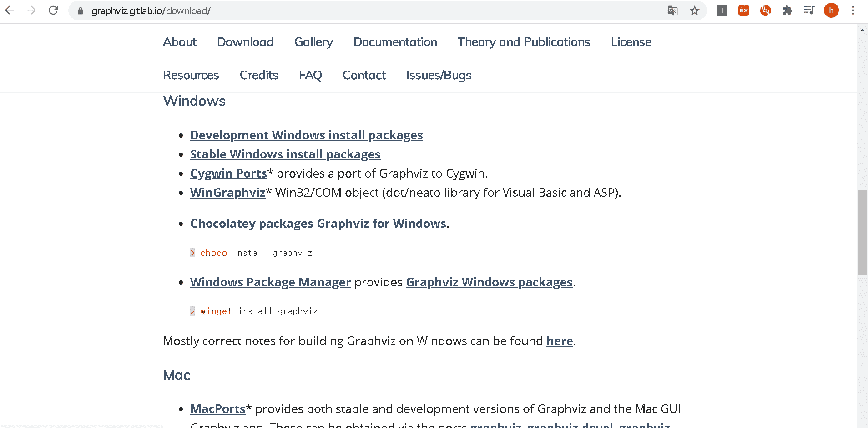The width and height of the screenshot is (868, 428).
Task: Click the vertical scrollbar thumb
Action: point(862,233)
